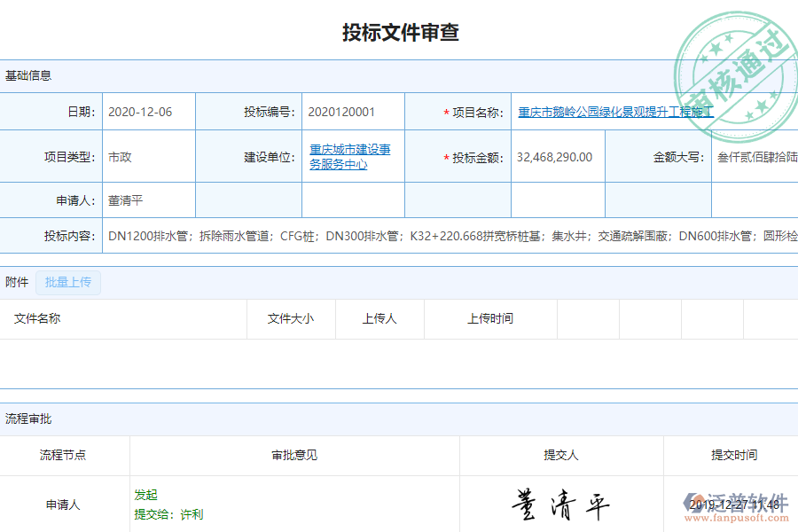Click the 批量上传 upload button
Screen dimensions: 798x532
[x=68, y=283]
